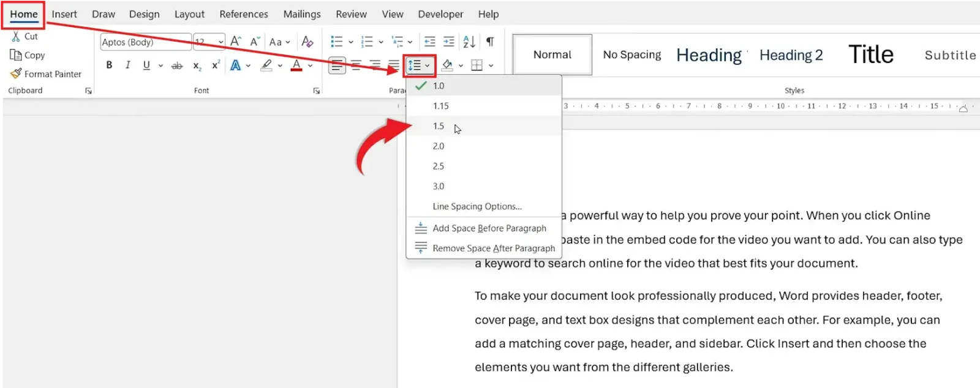
Task: Toggle Strikethrough formatting
Action: (x=176, y=65)
